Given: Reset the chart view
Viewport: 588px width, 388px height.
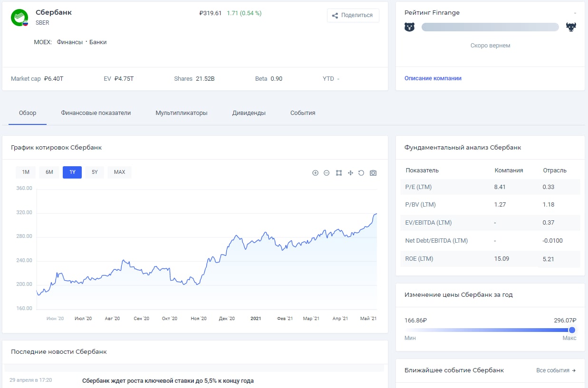Looking at the screenshot, I should coord(361,173).
